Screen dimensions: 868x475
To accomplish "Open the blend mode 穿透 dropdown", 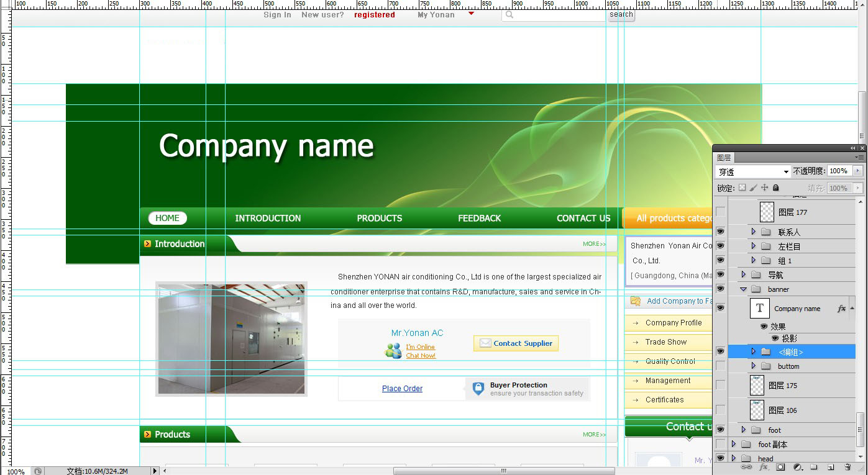I will coord(752,171).
